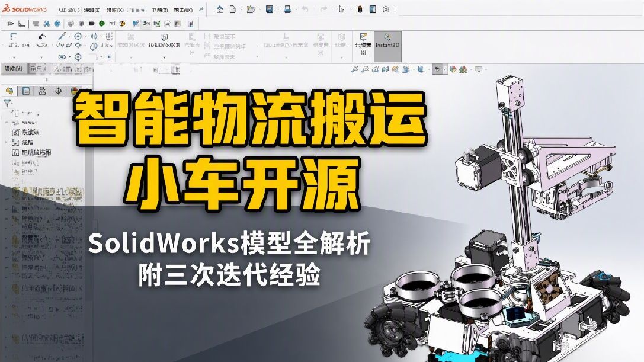
Task: Click the Rebuild traffic light icon
Action: 360,9
